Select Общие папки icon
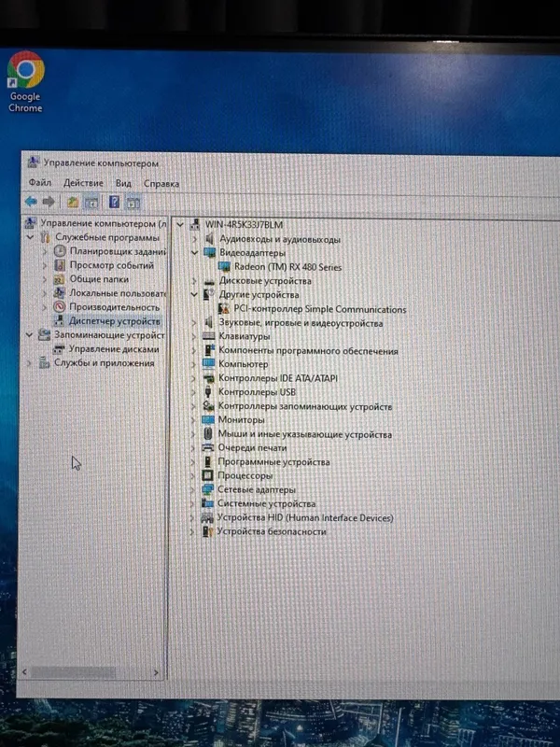The height and width of the screenshot is (747, 560). [59, 279]
